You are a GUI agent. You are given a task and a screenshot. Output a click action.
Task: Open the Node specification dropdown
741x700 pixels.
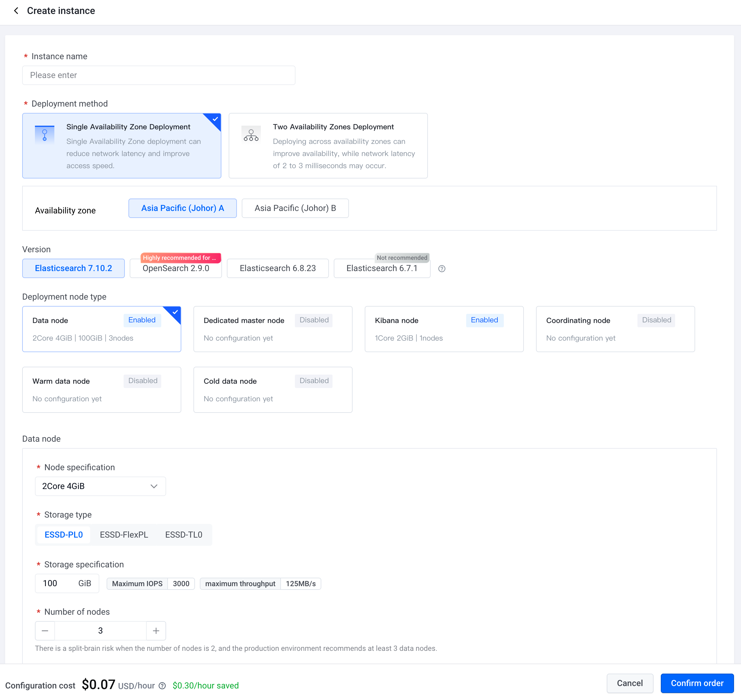click(100, 486)
